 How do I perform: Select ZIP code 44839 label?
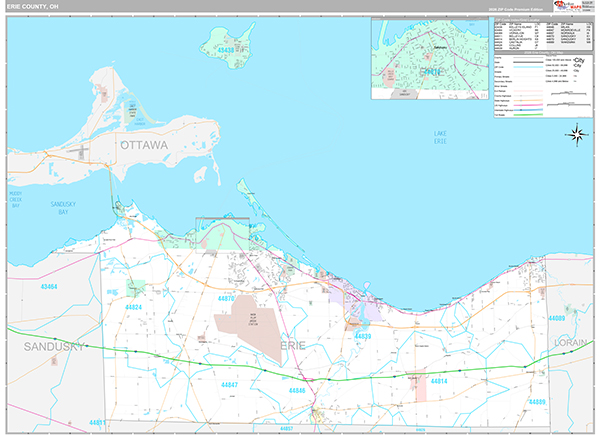click(362, 337)
